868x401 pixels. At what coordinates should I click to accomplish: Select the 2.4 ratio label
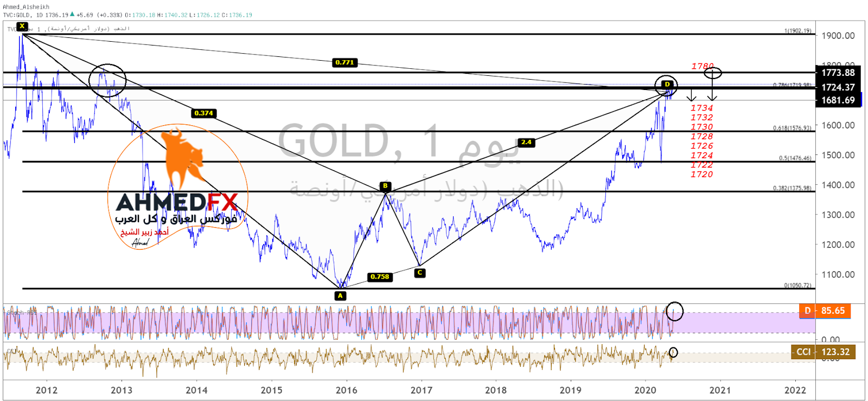(526, 143)
